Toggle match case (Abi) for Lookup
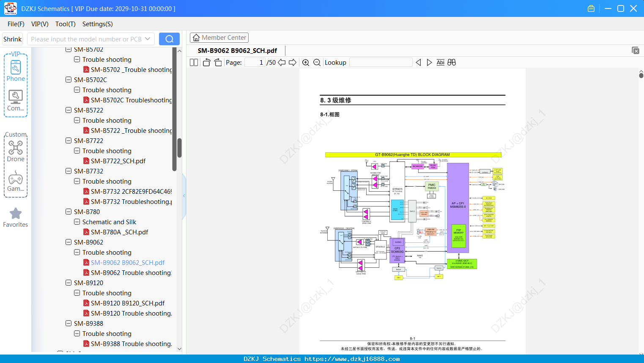The height and width of the screenshot is (363, 644). [x=440, y=63]
